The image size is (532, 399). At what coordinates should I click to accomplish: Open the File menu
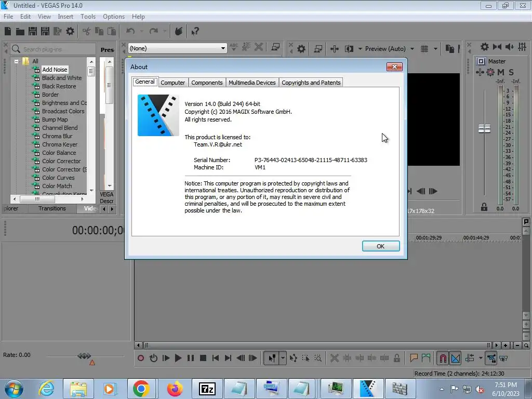pyautogui.click(x=8, y=16)
